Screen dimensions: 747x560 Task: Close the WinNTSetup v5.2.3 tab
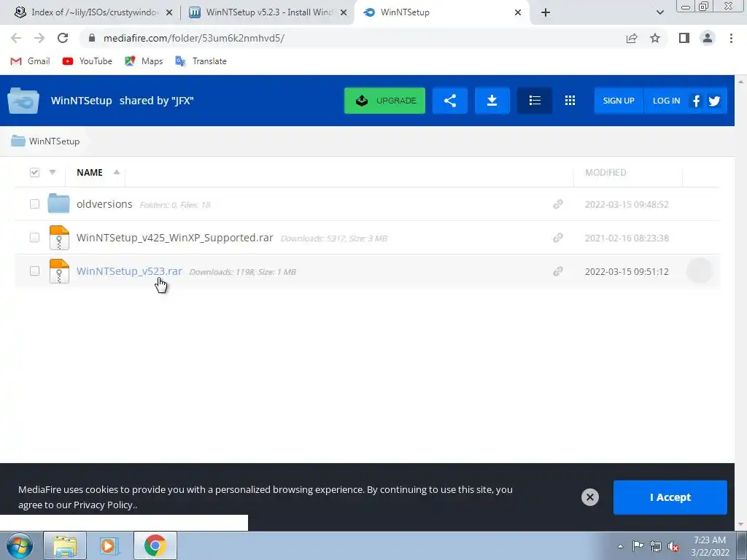click(x=344, y=13)
